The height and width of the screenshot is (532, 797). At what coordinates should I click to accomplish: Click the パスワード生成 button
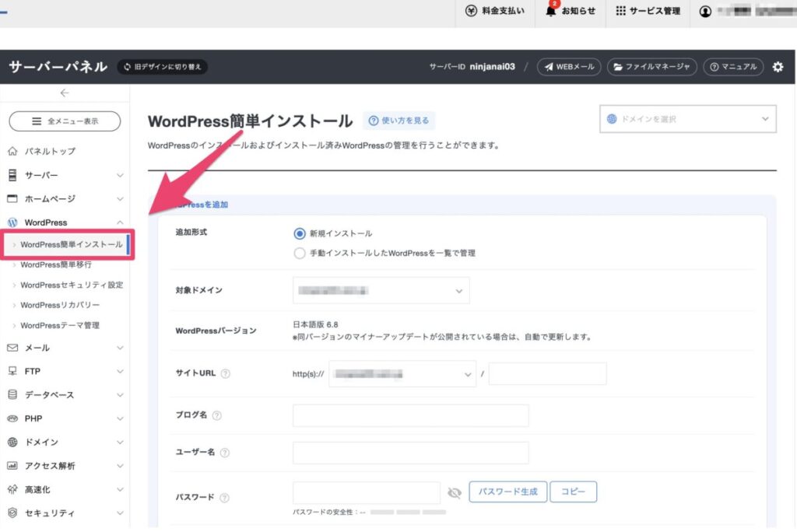pos(507,492)
